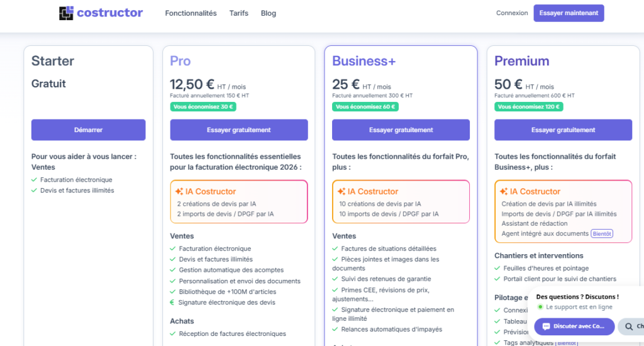
Task: Click the sparkle icon in Premium IA Costructor box
Action: pyautogui.click(x=504, y=191)
